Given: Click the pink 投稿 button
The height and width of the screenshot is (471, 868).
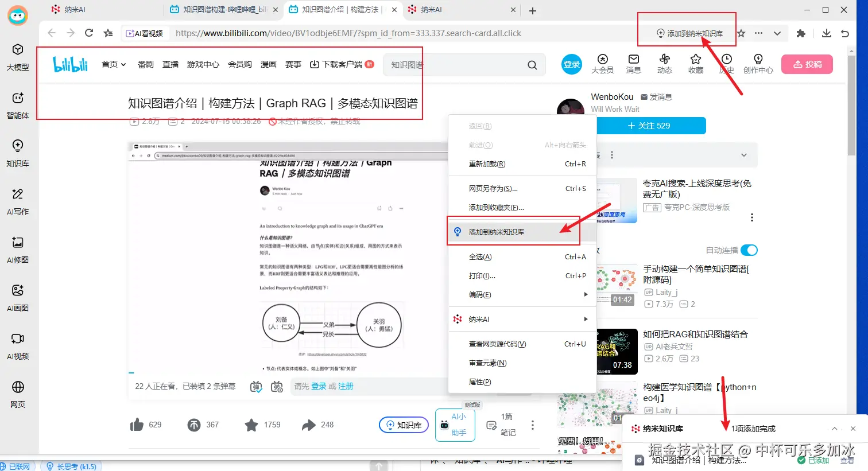Looking at the screenshot, I should (x=807, y=64).
